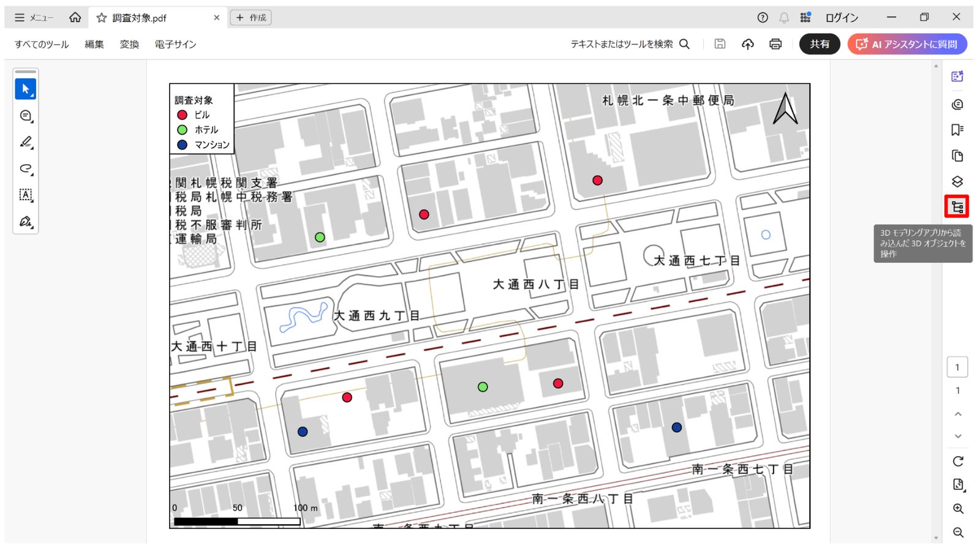
Task: Click the マンション legend entry
Action: 203,144
